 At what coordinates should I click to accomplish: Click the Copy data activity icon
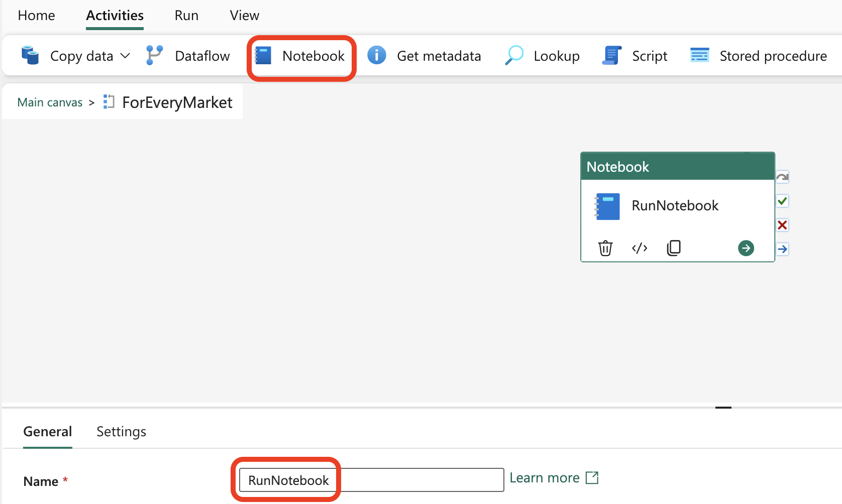(x=30, y=55)
